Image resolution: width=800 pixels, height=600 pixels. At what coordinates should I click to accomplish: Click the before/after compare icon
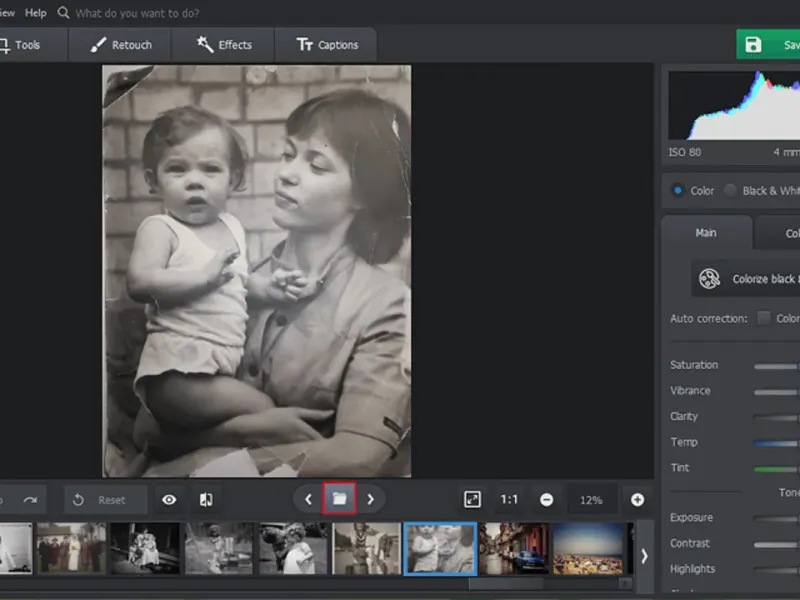coord(205,499)
